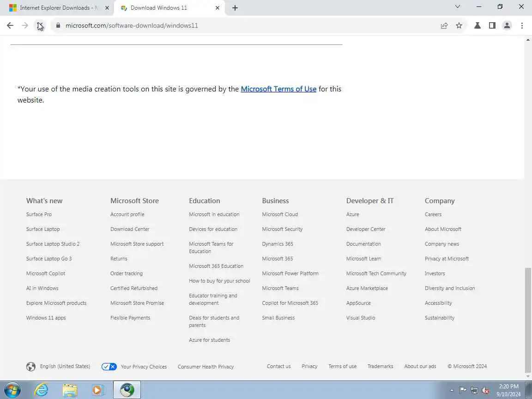Image resolution: width=532 pixels, height=399 pixels.
Task: View site info via padlock icon
Action: [58, 25]
